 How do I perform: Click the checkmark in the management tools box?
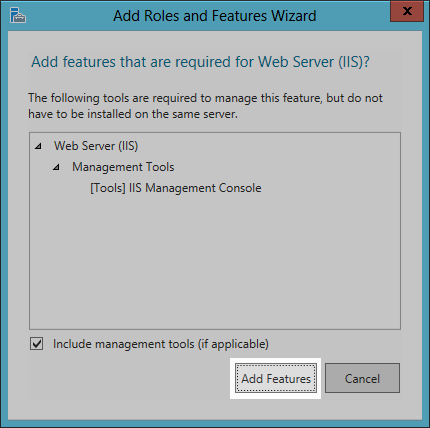36,344
